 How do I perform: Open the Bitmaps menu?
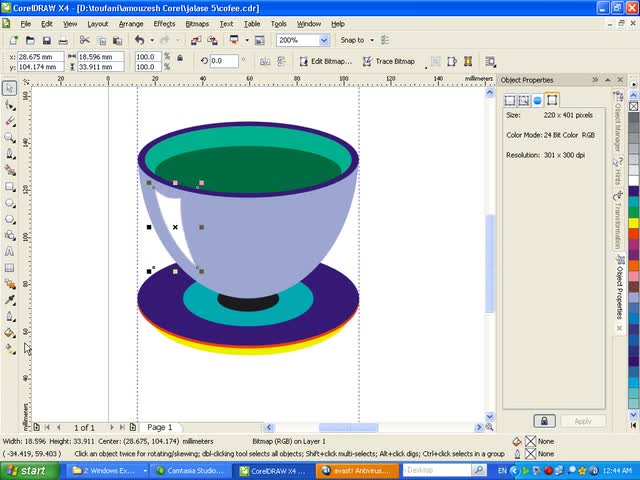click(x=197, y=23)
